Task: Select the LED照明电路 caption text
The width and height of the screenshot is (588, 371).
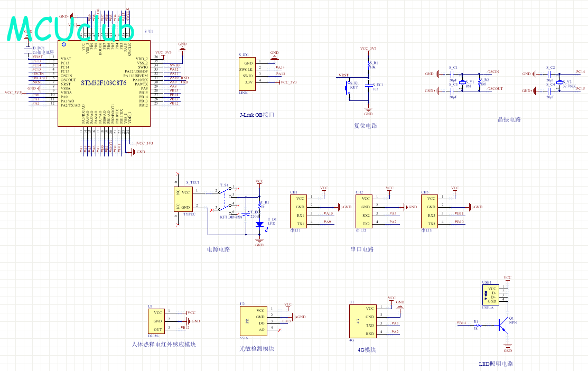Action: [x=496, y=364]
